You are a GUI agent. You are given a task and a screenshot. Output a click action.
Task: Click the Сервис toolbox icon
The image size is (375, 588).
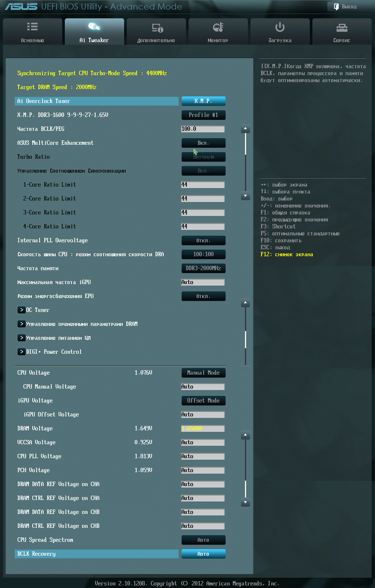click(342, 27)
